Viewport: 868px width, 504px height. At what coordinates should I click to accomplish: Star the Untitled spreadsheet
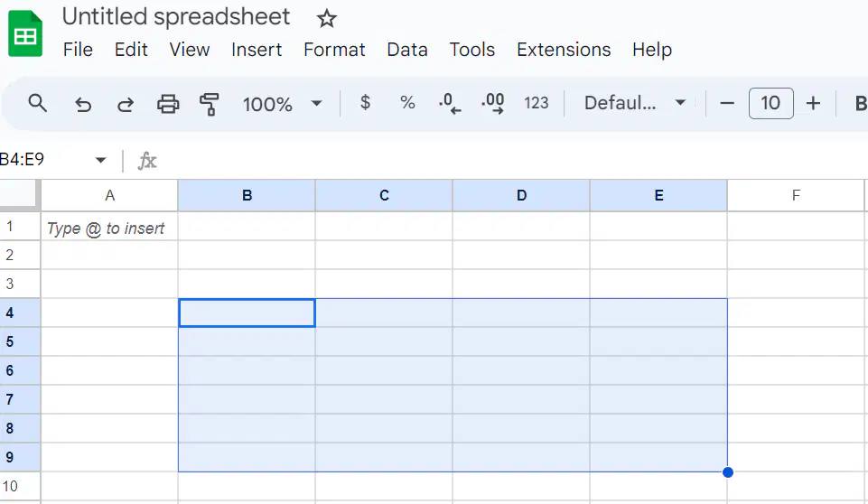coord(327,19)
